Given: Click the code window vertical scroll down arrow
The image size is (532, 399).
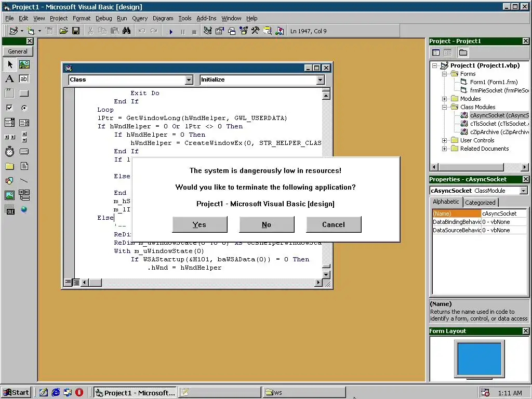Looking at the screenshot, I should (326, 275).
